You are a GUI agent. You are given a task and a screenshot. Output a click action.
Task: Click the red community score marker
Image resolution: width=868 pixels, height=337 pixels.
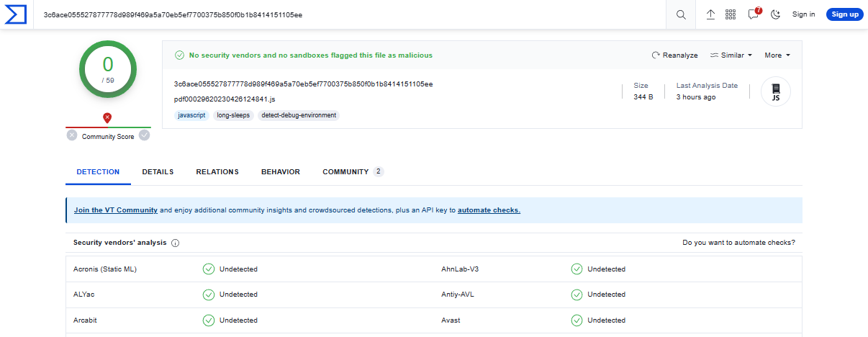(107, 117)
